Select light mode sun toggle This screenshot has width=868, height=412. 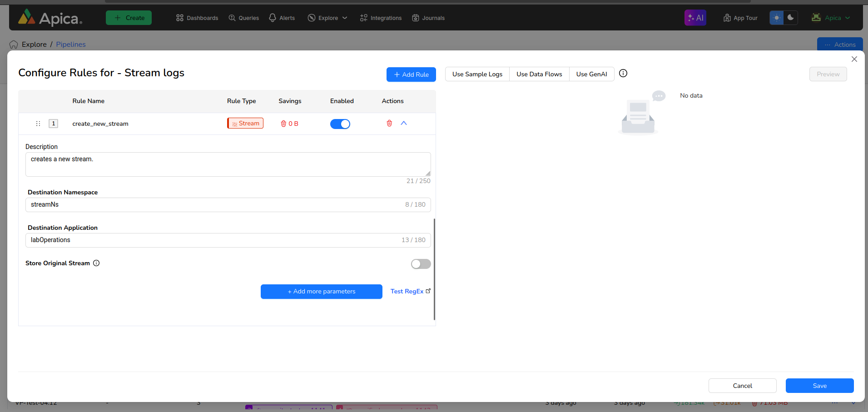(777, 18)
